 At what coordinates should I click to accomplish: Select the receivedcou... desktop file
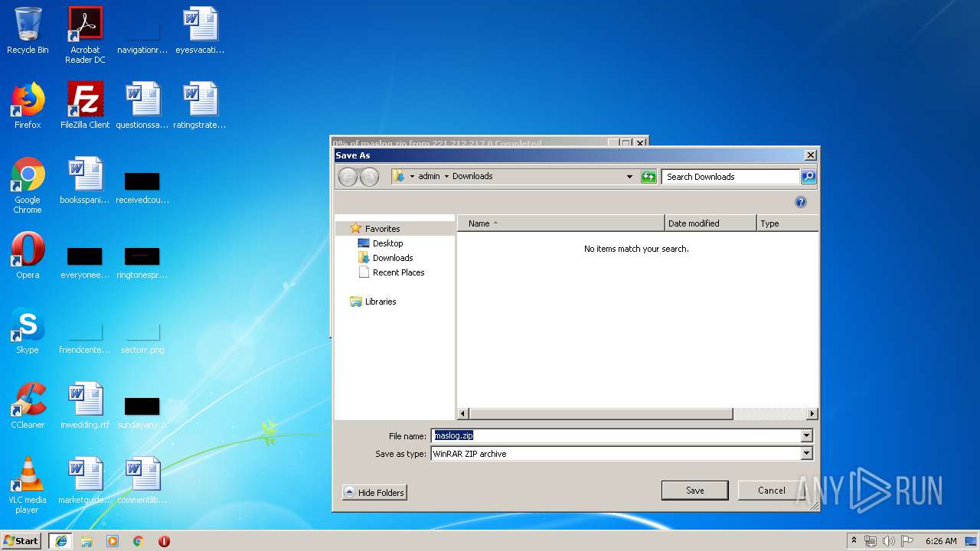click(142, 187)
